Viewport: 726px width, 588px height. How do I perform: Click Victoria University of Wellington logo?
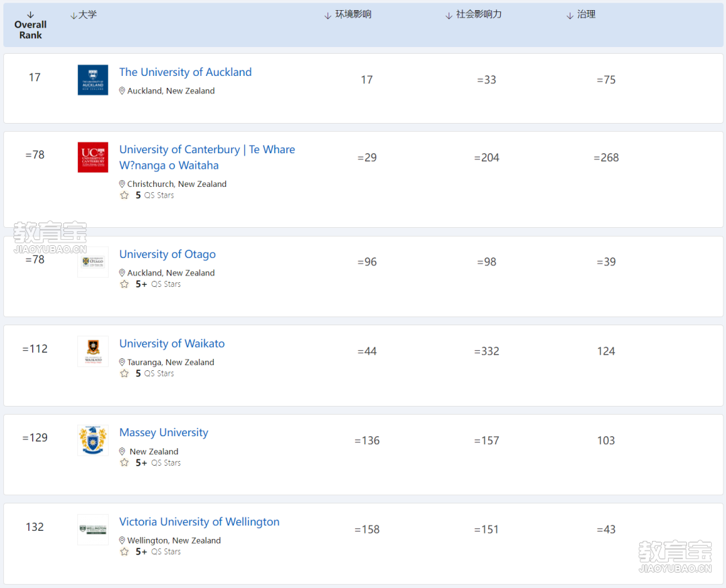point(93,530)
